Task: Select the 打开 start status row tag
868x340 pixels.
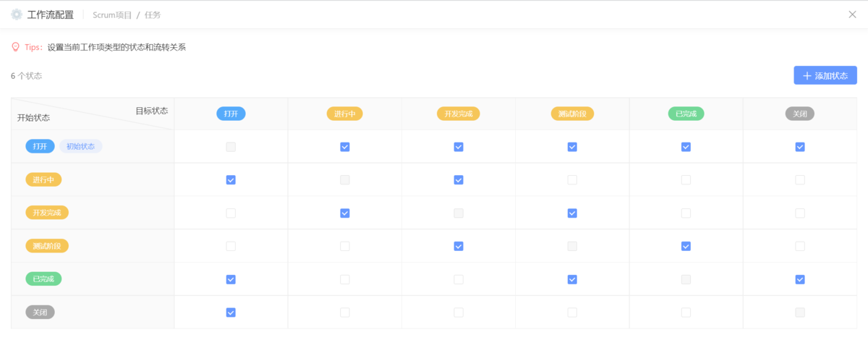Action: click(40, 146)
